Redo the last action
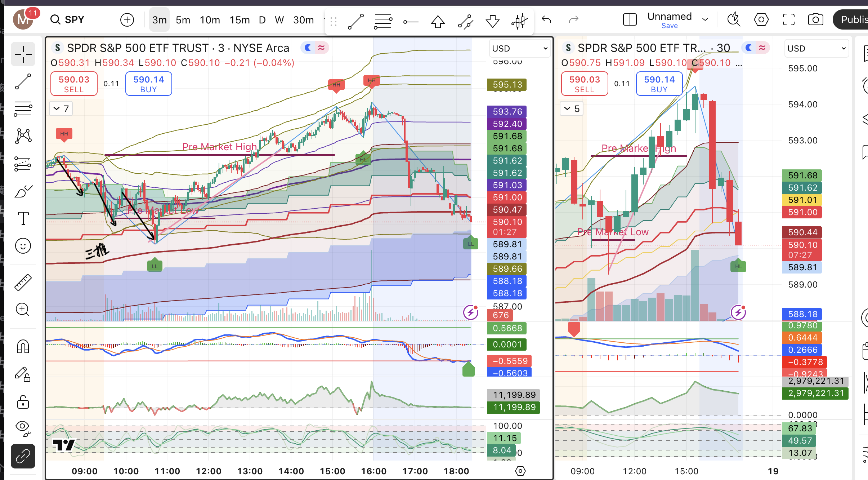868x480 pixels. tap(574, 19)
